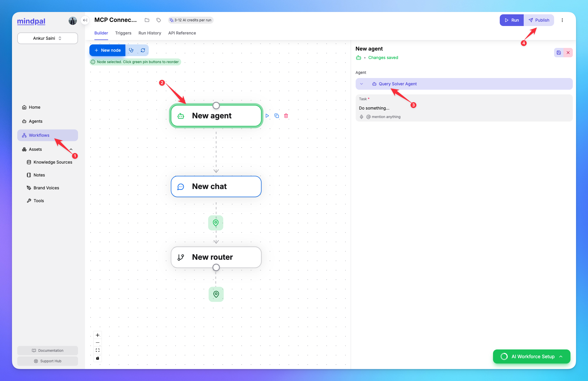This screenshot has height=381, width=588.
Task: Duplicate the New agent node using copy icon
Action: [277, 116]
